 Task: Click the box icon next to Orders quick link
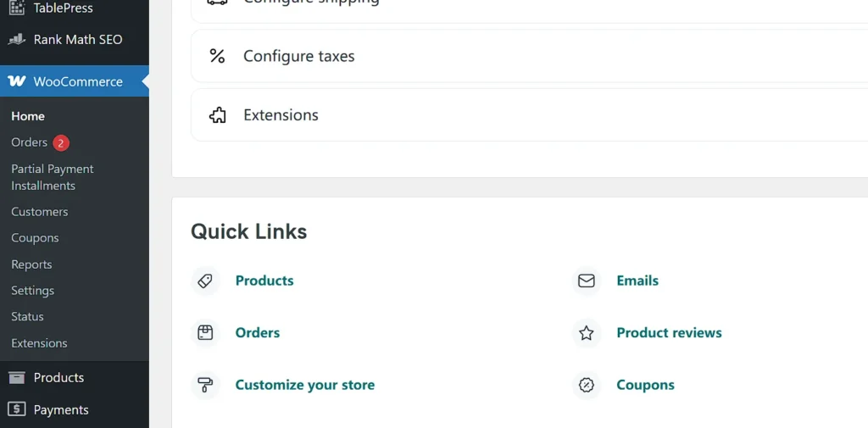coord(205,333)
